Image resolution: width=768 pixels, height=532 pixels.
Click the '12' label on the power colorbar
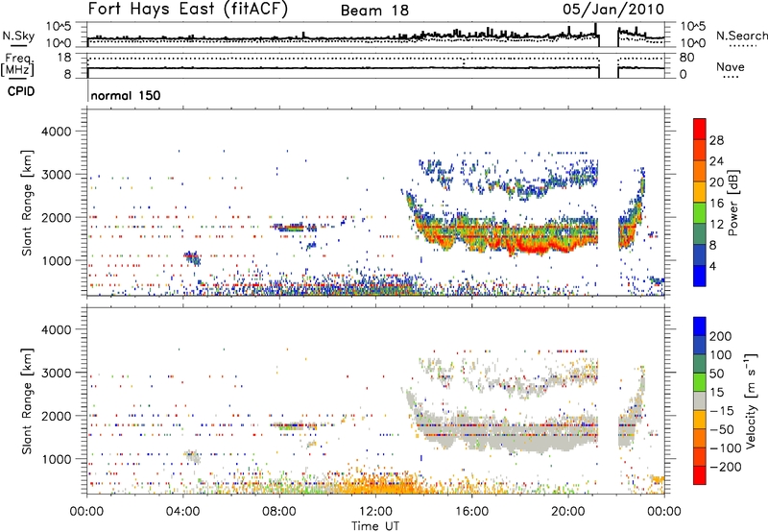click(x=716, y=225)
